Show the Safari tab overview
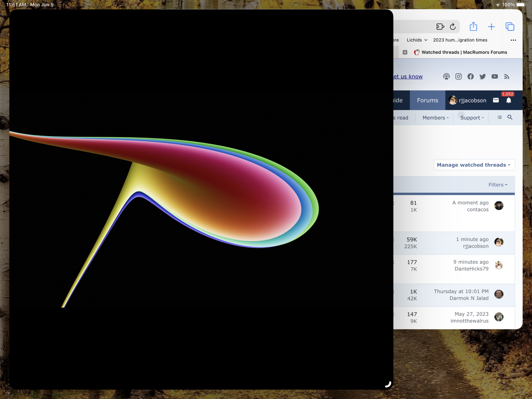This screenshot has height=399, width=532. click(x=510, y=27)
